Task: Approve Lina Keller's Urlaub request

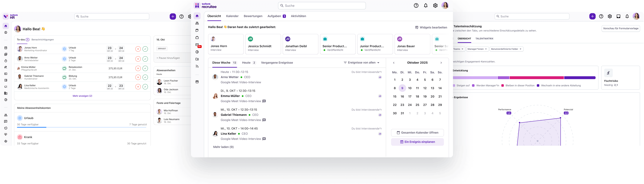Action: coord(145,87)
